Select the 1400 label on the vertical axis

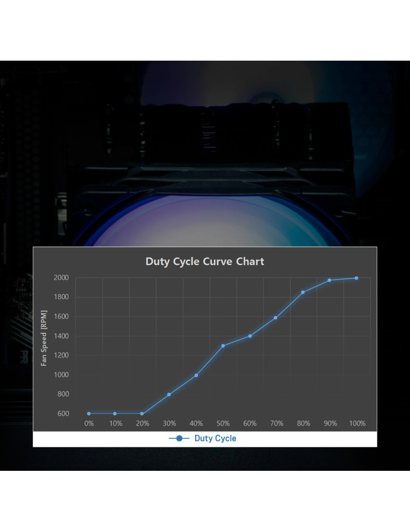[x=61, y=336]
